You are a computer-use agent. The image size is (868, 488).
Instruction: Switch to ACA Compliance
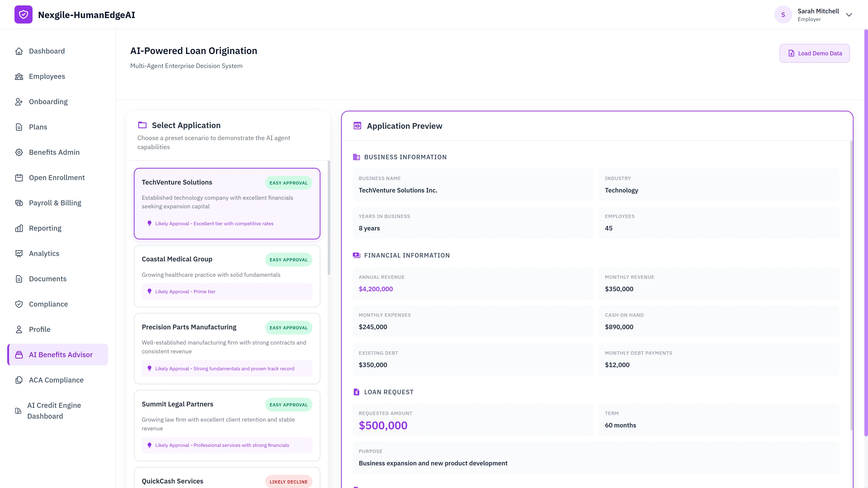(x=56, y=380)
